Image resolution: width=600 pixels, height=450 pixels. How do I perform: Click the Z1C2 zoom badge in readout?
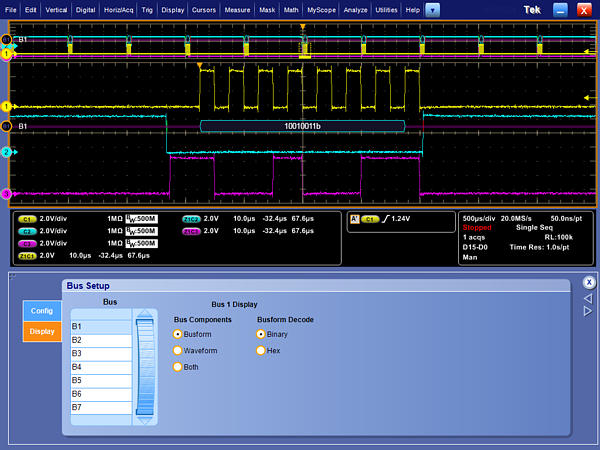pyautogui.click(x=191, y=218)
